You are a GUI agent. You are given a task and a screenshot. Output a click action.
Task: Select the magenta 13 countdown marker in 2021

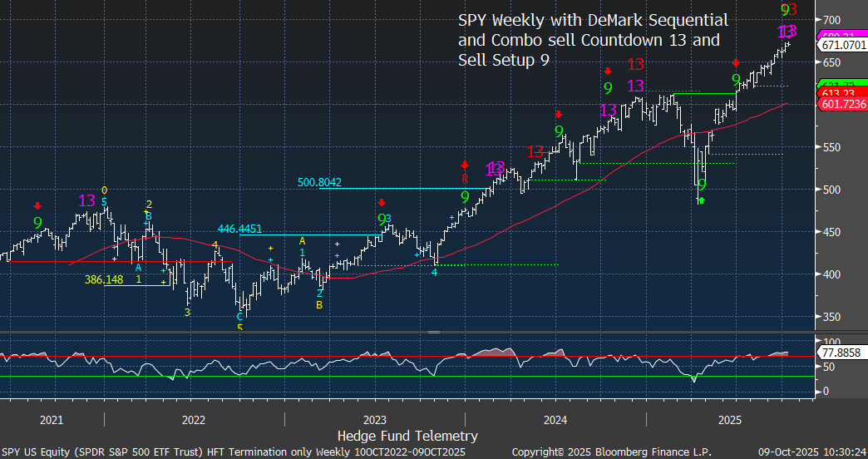86,200
